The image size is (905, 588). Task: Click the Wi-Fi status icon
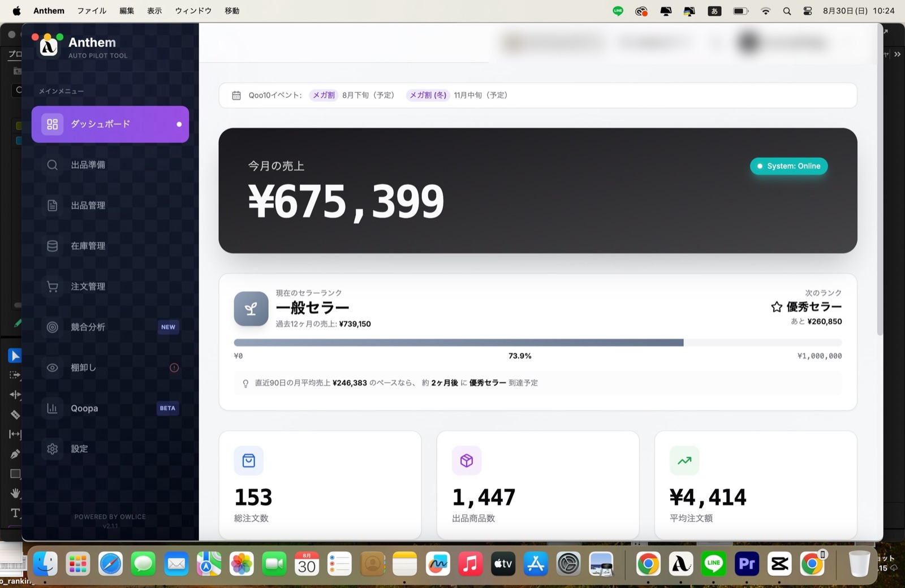766,11
